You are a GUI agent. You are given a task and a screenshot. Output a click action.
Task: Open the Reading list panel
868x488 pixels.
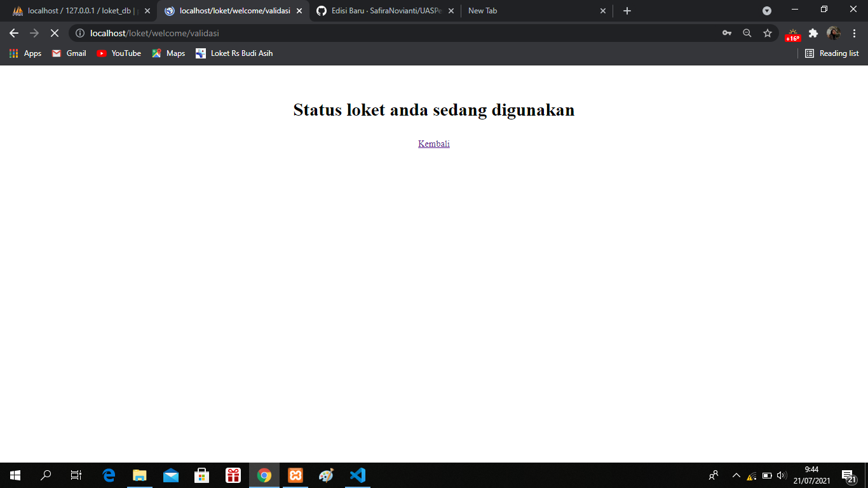tap(832, 53)
